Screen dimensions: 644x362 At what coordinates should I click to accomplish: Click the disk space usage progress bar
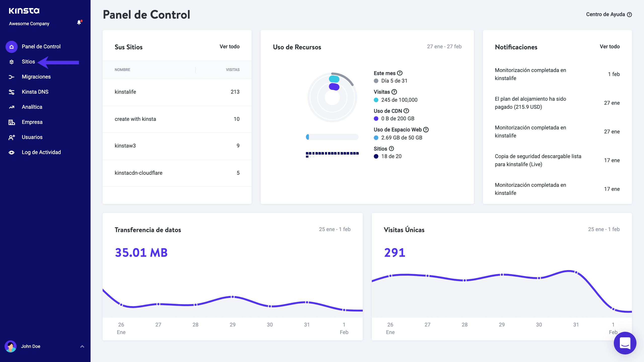click(x=332, y=137)
